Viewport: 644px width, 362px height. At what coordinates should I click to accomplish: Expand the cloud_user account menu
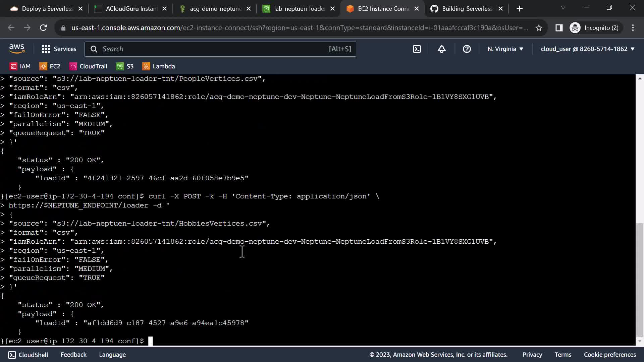tap(587, 49)
